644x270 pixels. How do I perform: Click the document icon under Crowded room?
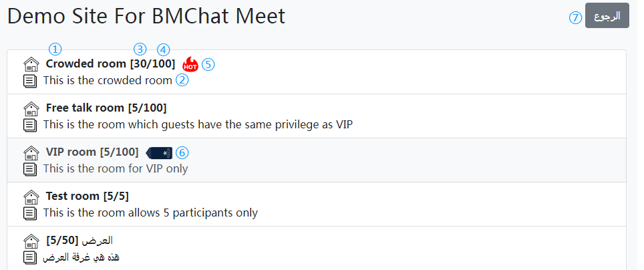coord(30,81)
